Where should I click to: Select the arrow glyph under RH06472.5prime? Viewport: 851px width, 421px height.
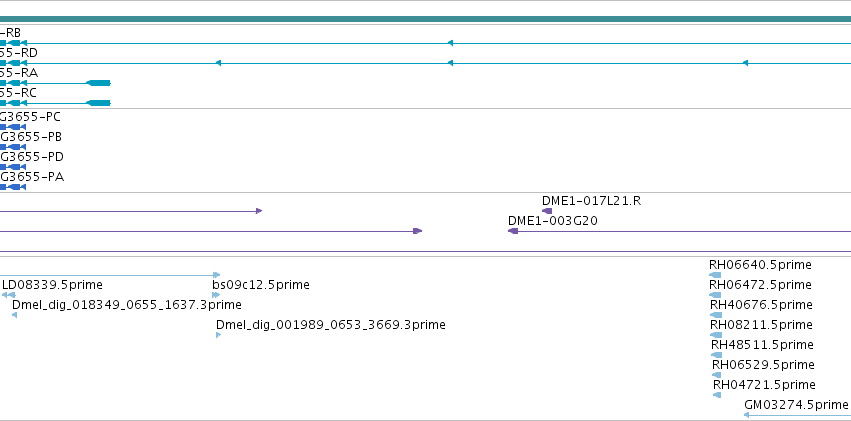pyautogui.click(x=715, y=295)
